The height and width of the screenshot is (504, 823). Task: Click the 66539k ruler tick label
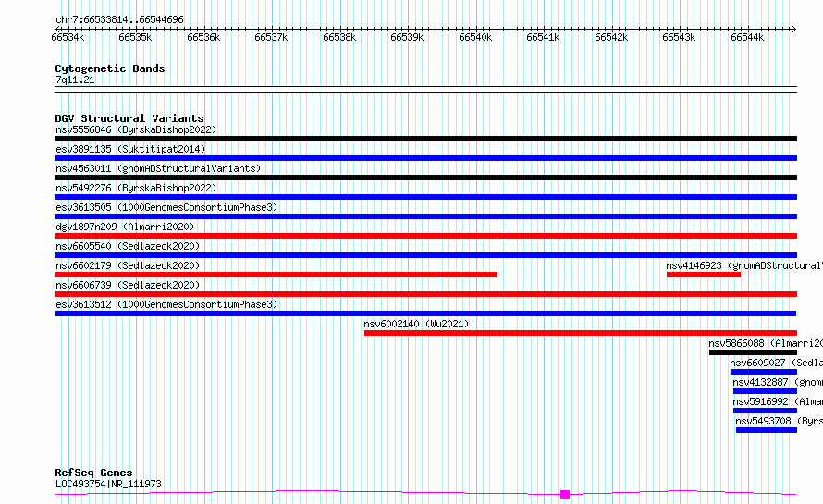point(407,37)
